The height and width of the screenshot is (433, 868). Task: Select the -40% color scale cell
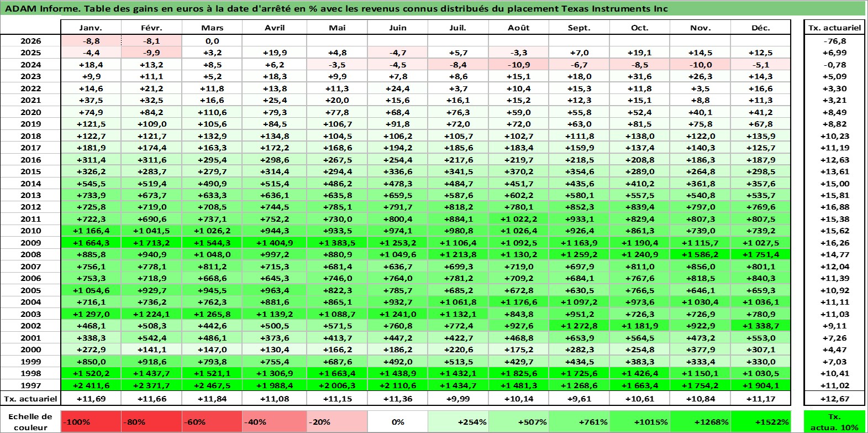tap(275, 421)
